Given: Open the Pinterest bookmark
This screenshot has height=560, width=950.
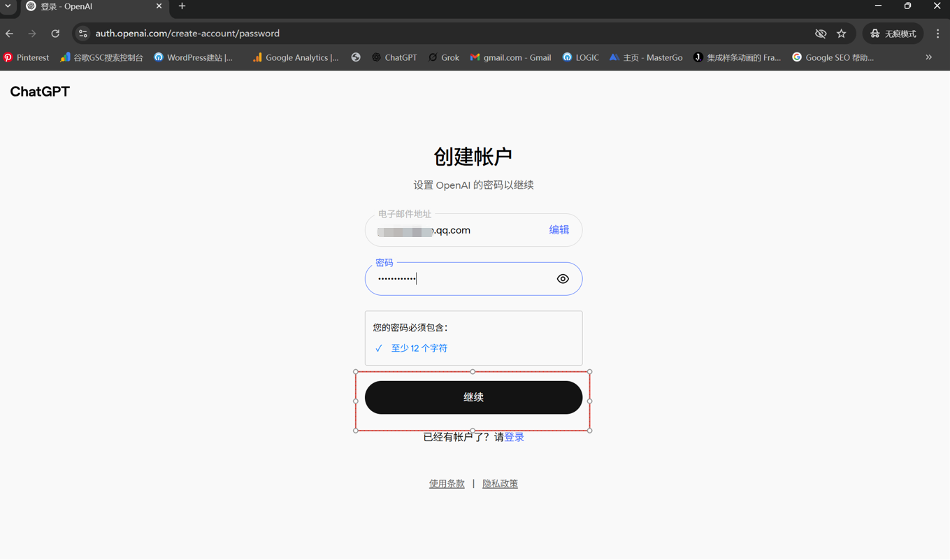Looking at the screenshot, I should tap(27, 57).
